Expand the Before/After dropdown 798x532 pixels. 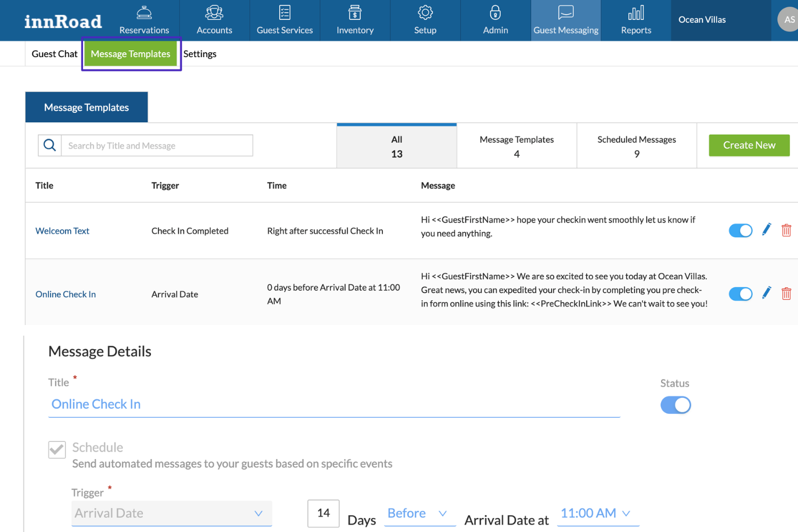[419, 513]
